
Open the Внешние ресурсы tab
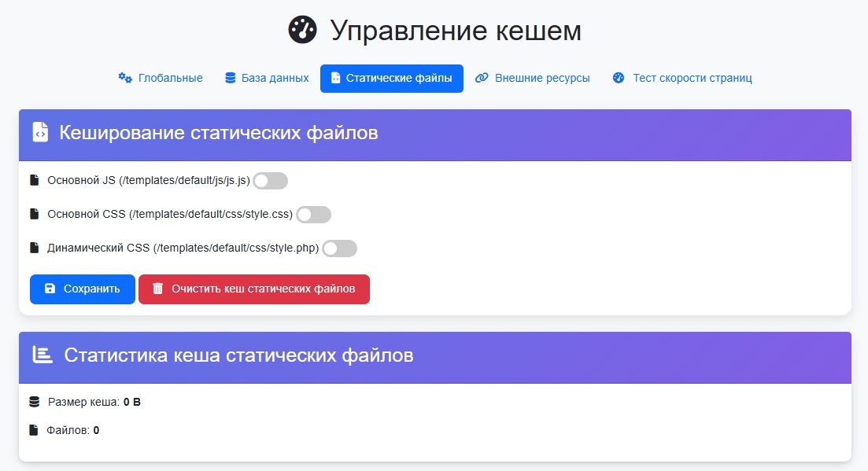533,78
